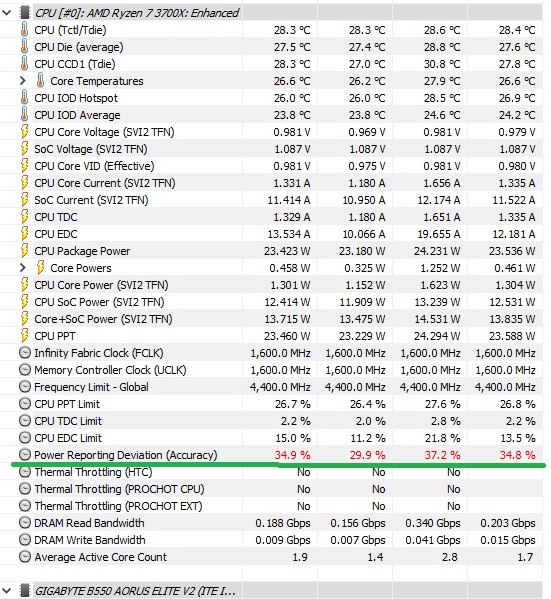
Task: Click the clock icon for DRAM Read Bandwidth
Action: (x=25, y=523)
